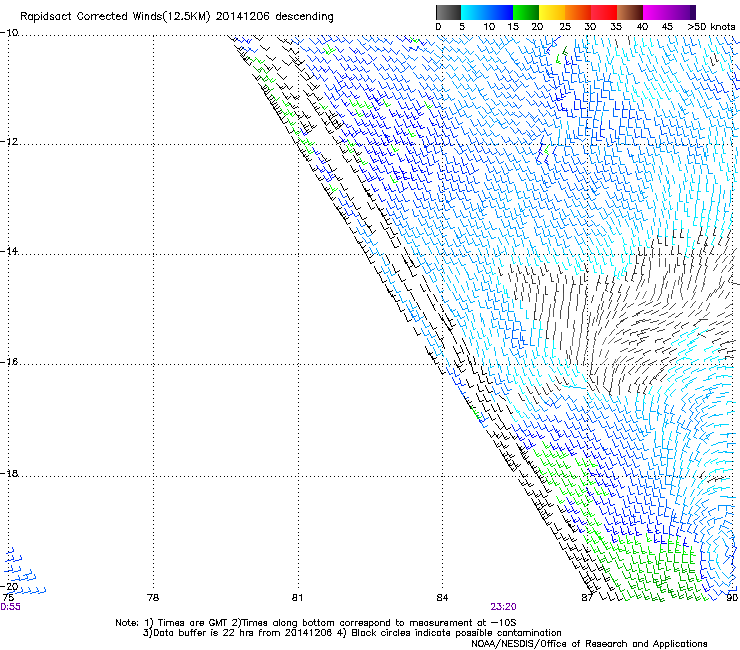This screenshot has height=650, width=740.
Task: Click the magenta 40-45 knots legend segment
Action: [656, 12]
